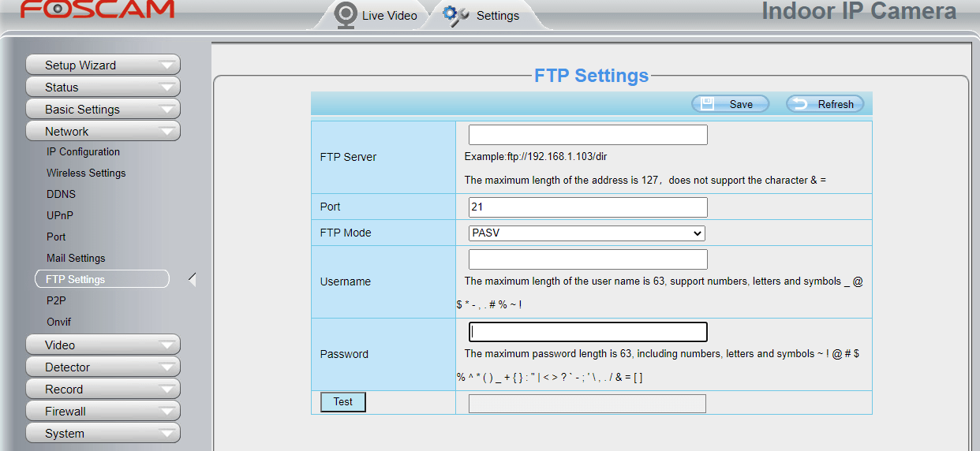Screen dimensions: 980x451
Task: Open the UPnP settings page
Action: pyautogui.click(x=60, y=216)
